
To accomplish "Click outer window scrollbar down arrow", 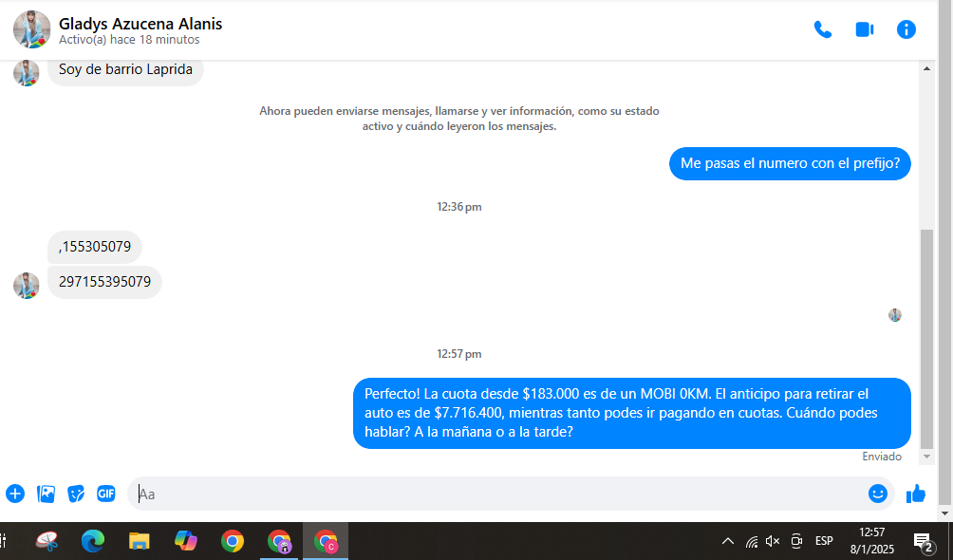I will pos(945,513).
